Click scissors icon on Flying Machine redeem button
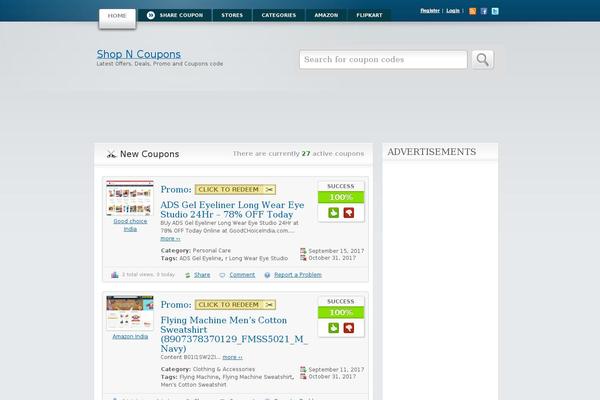 pos(269,305)
